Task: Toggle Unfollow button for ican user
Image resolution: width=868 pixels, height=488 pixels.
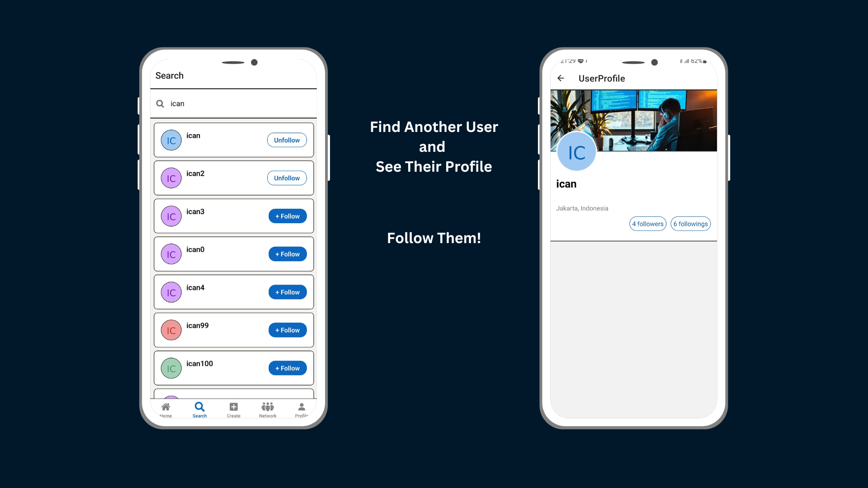Action: (286, 140)
